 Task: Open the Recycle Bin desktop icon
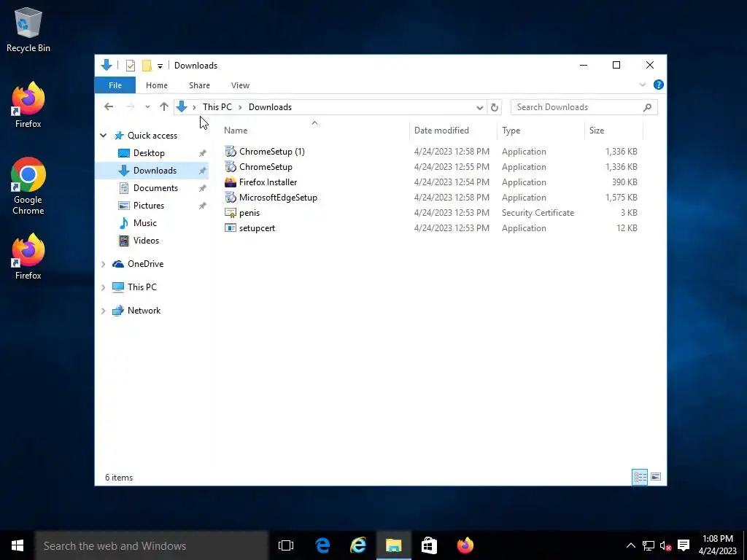[28, 29]
